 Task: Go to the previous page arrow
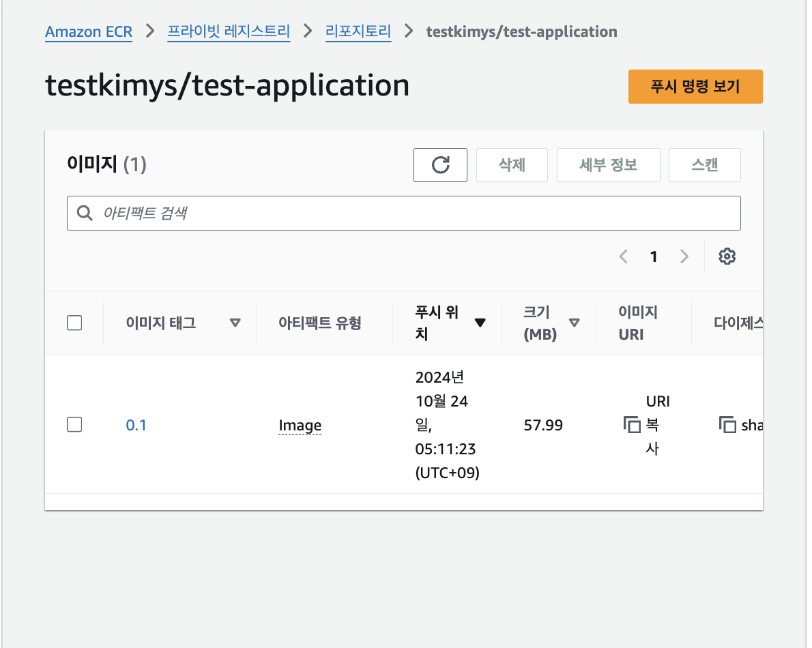624,256
